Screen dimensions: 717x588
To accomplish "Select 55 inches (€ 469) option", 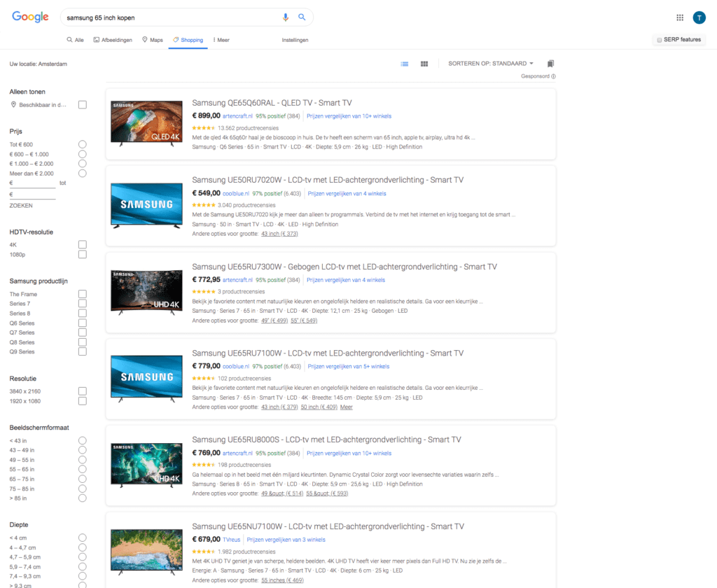I will click(x=282, y=581).
